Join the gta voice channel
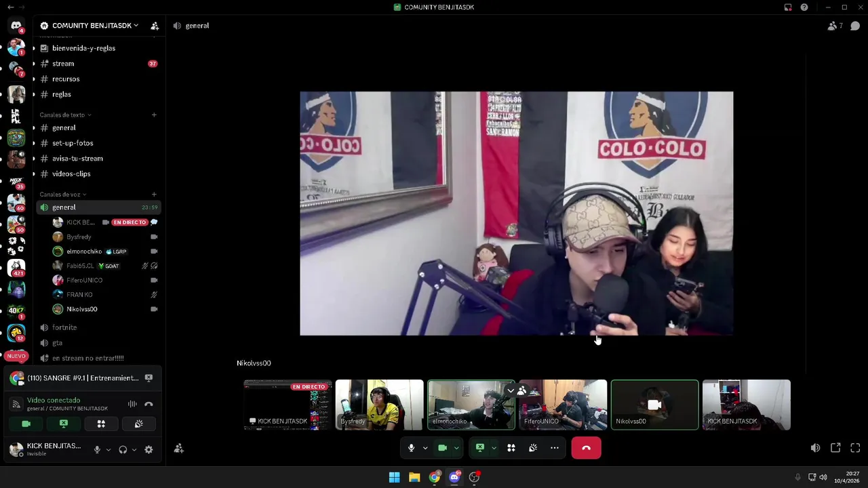This screenshot has width=868, height=488. pos(98,343)
